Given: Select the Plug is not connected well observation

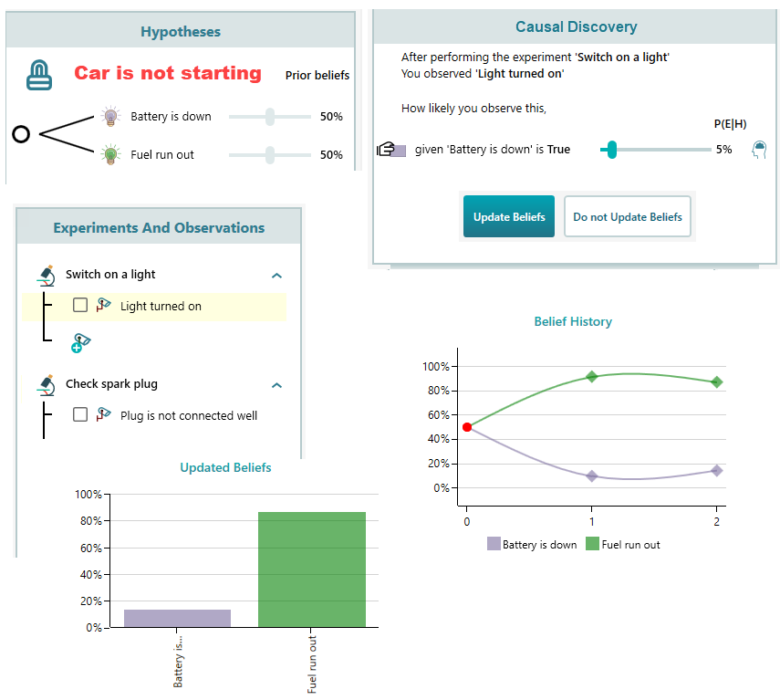Looking at the screenshot, I should coord(189,415).
